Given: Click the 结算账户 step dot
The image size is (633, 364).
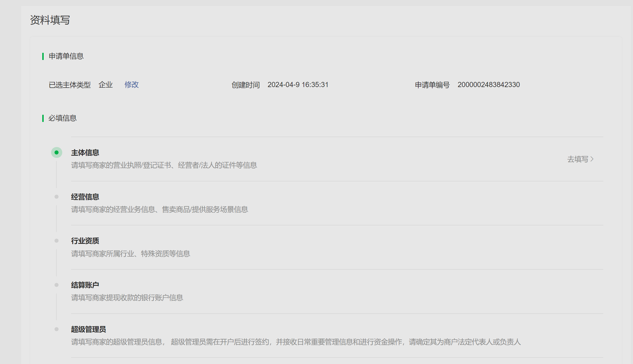Looking at the screenshot, I should pyautogui.click(x=57, y=285).
